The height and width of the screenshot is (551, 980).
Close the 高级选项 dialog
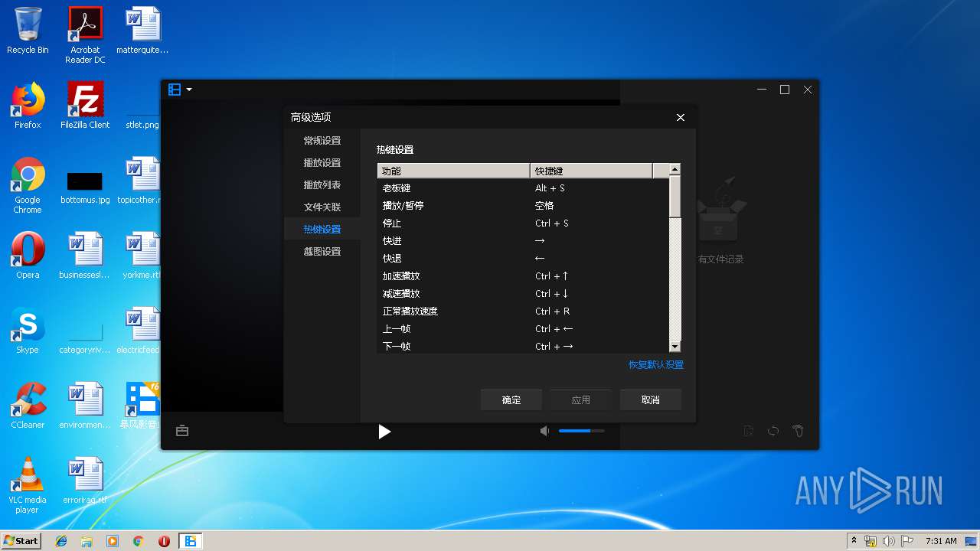[681, 117]
